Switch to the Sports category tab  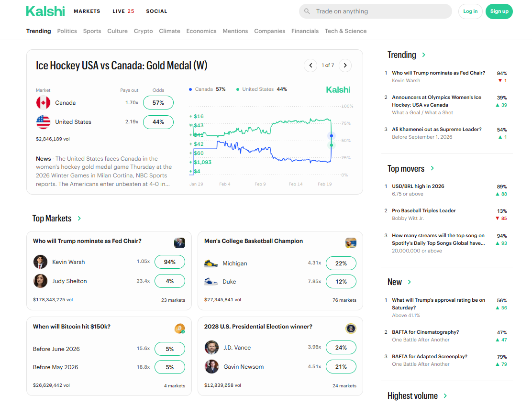(x=92, y=31)
